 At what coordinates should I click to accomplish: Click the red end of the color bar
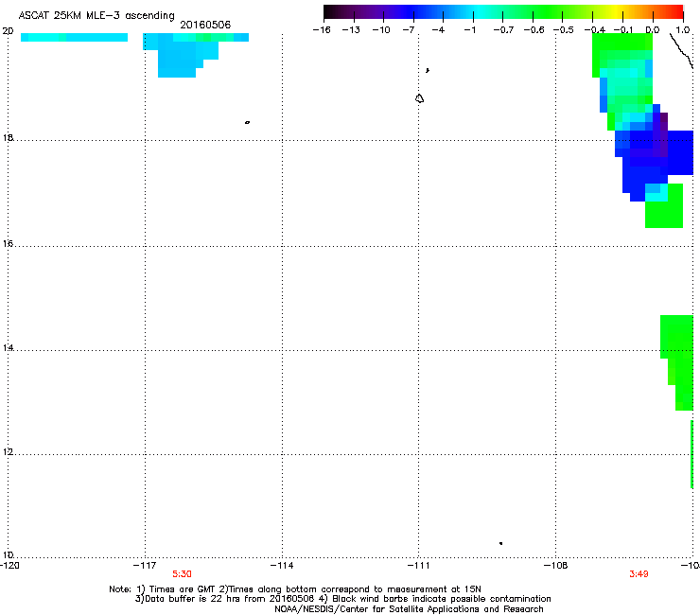[678, 11]
